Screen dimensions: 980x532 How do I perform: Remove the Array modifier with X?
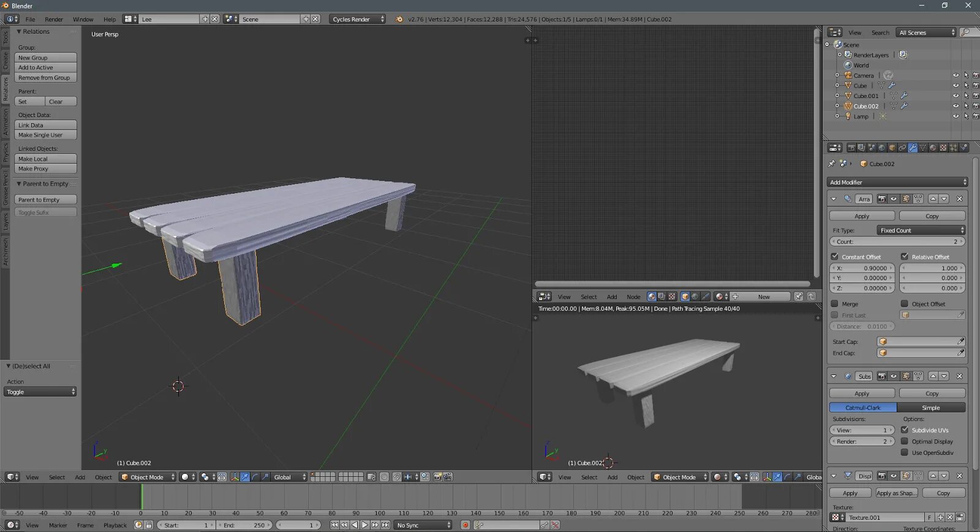(x=960, y=199)
